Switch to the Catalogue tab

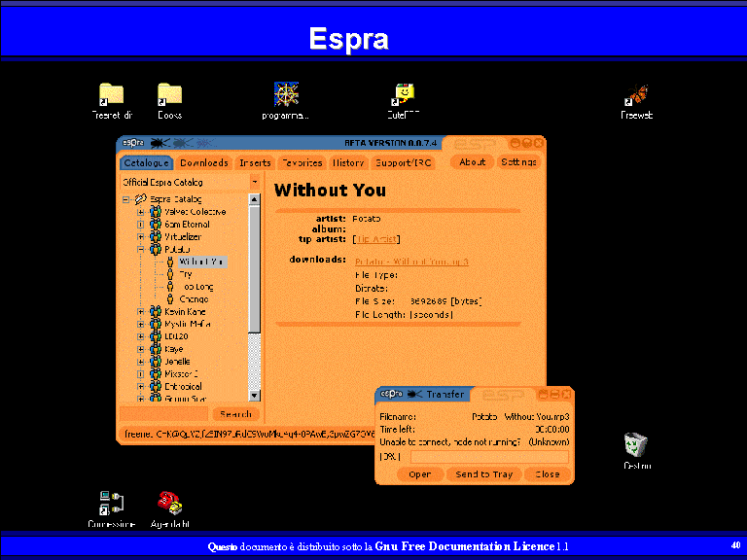pyautogui.click(x=146, y=163)
